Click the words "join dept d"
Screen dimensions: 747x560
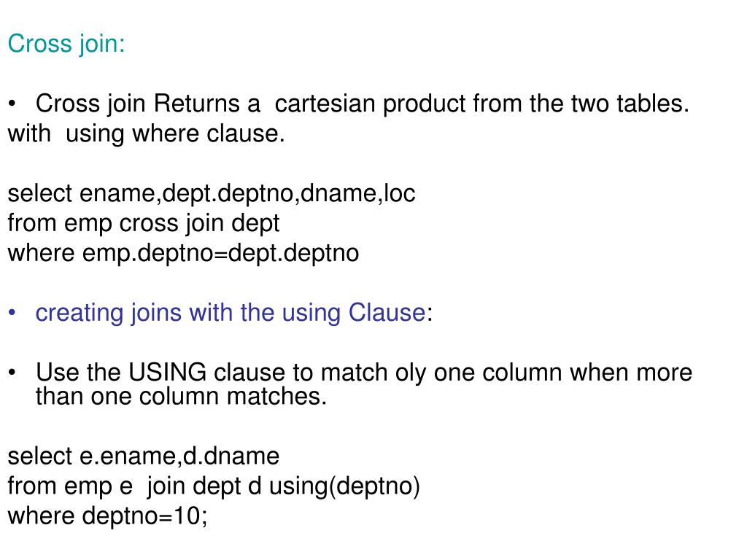tap(204, 486)
